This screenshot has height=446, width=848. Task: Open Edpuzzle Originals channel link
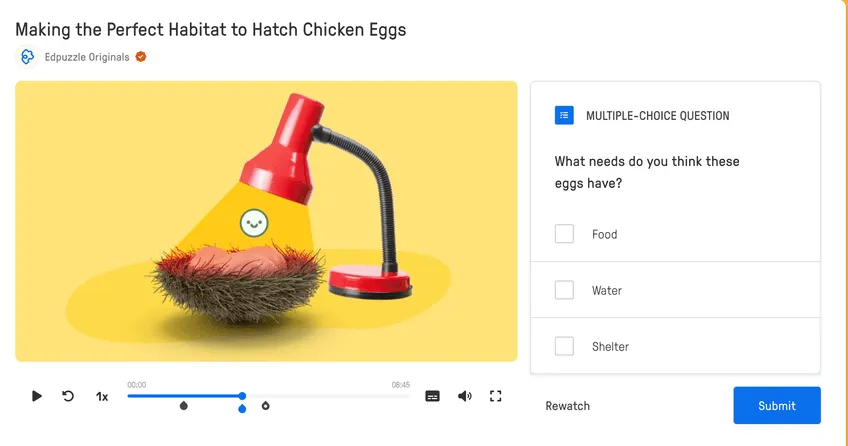tap(87, 57)
